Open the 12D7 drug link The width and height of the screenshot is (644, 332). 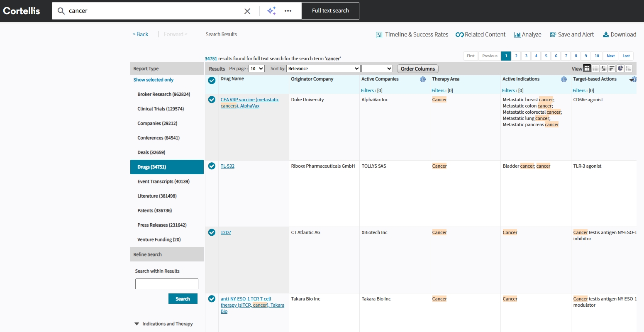[226, 232]
